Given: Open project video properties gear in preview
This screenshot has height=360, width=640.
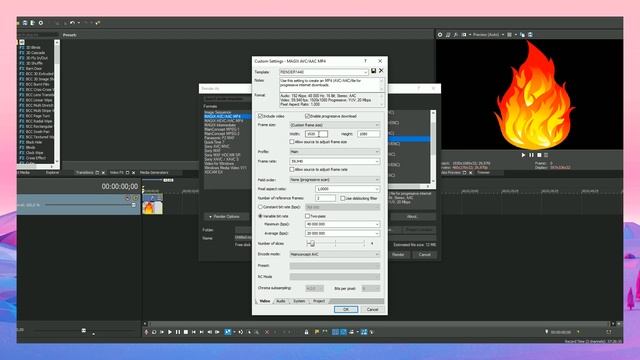Looking at the screenshot, I should 440,35.
